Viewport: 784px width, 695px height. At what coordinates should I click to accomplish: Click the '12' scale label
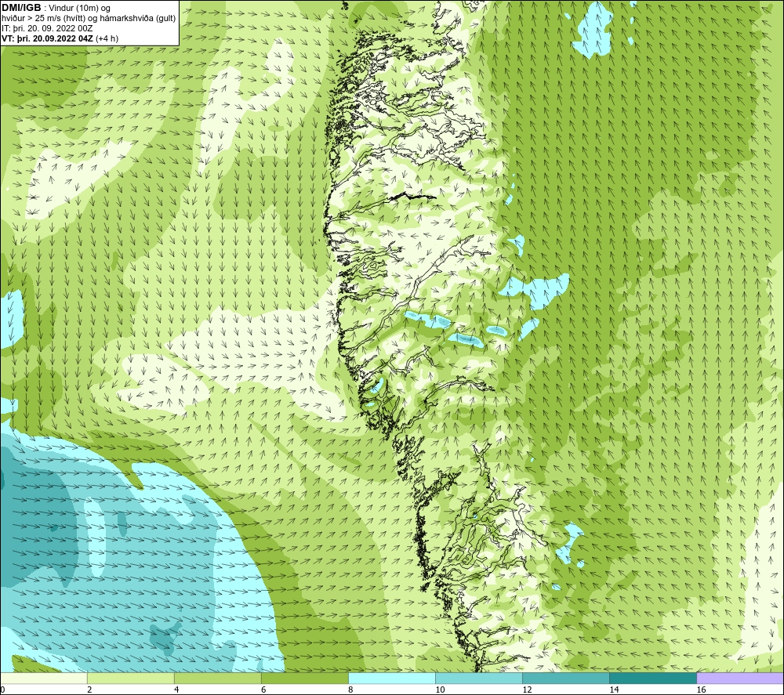tap(527, 690)
